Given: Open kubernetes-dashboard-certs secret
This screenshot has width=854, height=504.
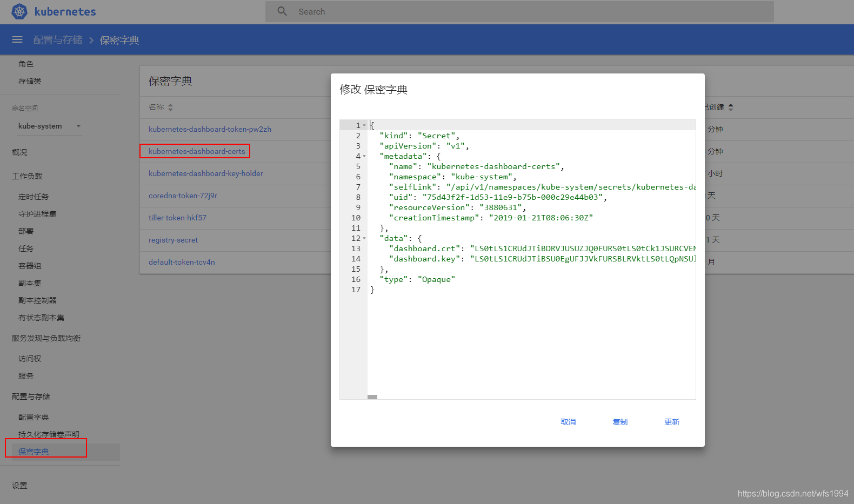Looking at the screenshot, I should (x=197, y=151).
